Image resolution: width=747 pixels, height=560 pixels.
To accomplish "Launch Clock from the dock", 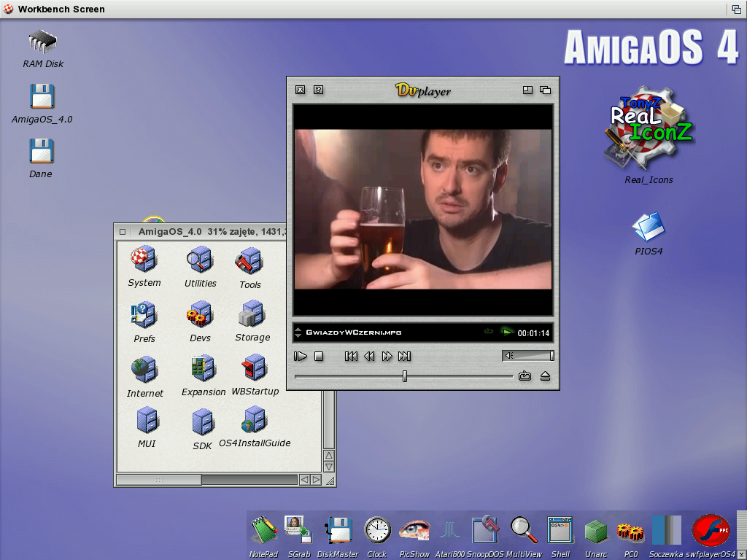I will pos(377,530).
